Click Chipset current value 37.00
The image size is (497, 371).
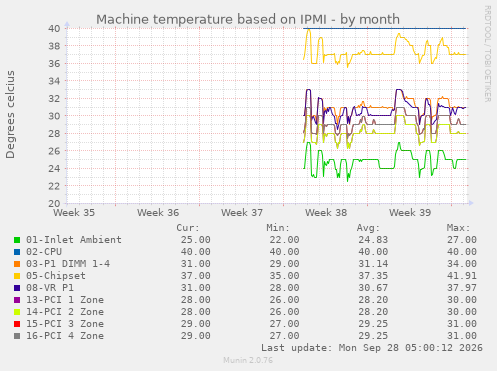(196, 276)
